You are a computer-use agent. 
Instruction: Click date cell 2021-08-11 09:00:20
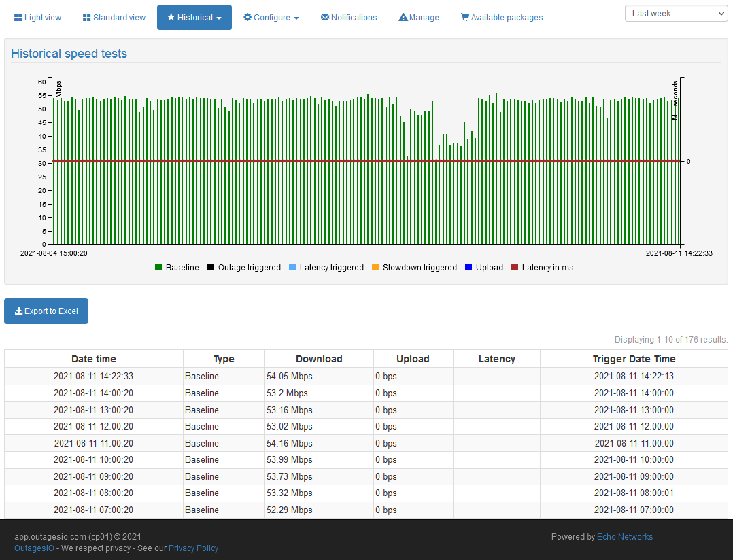pos(94,476)
